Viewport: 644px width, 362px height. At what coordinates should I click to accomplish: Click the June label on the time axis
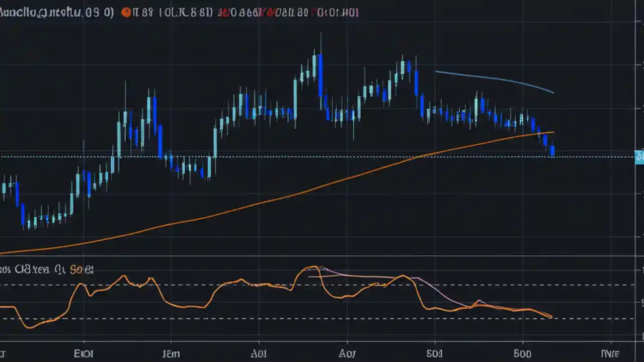click(x=171, y=353)
